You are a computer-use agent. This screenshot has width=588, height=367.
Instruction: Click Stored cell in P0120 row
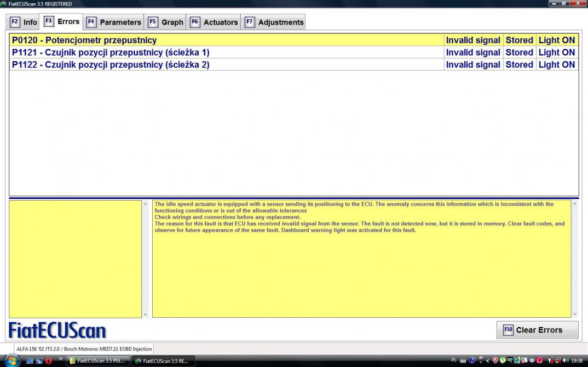tap(519, 40)
